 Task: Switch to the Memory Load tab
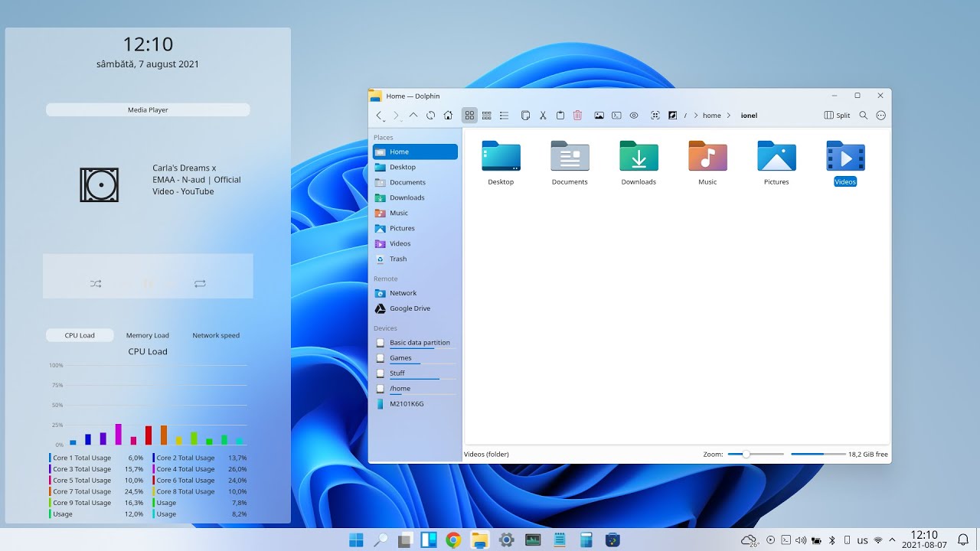(148, 335)
